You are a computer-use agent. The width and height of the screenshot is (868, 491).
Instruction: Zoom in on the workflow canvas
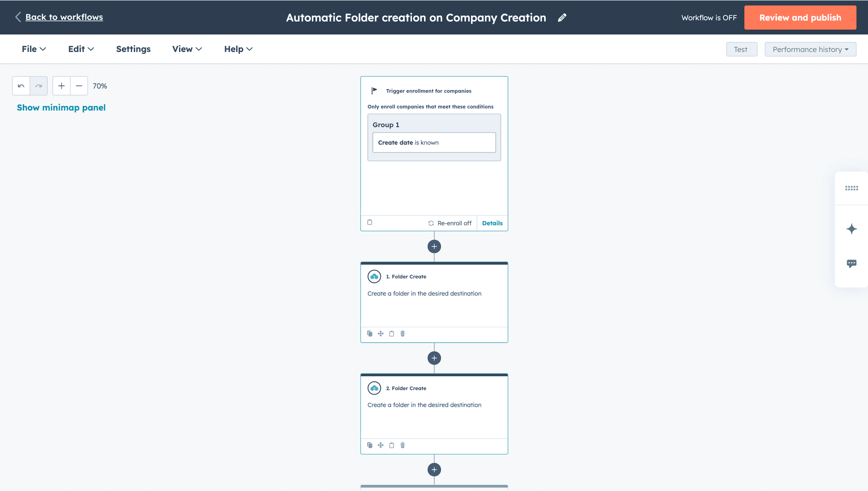61,86
